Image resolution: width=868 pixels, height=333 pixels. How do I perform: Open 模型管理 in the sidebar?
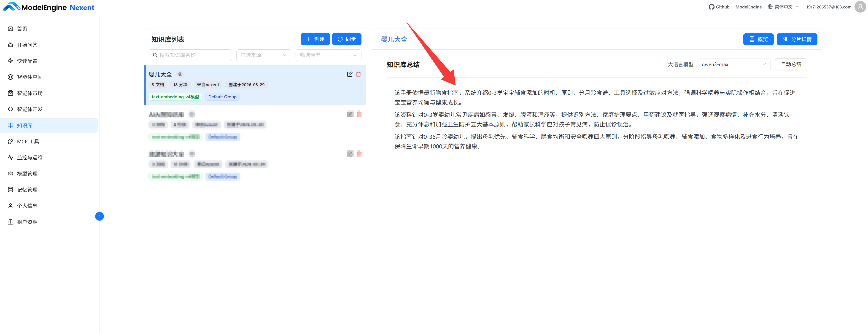tap(27, 173)
